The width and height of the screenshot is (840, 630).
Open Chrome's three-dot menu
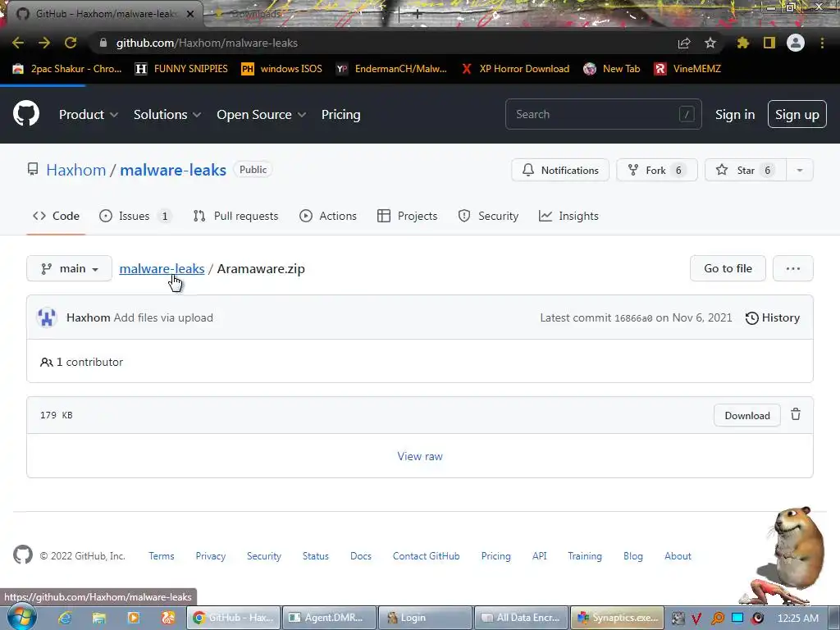(x=822, y=43)
